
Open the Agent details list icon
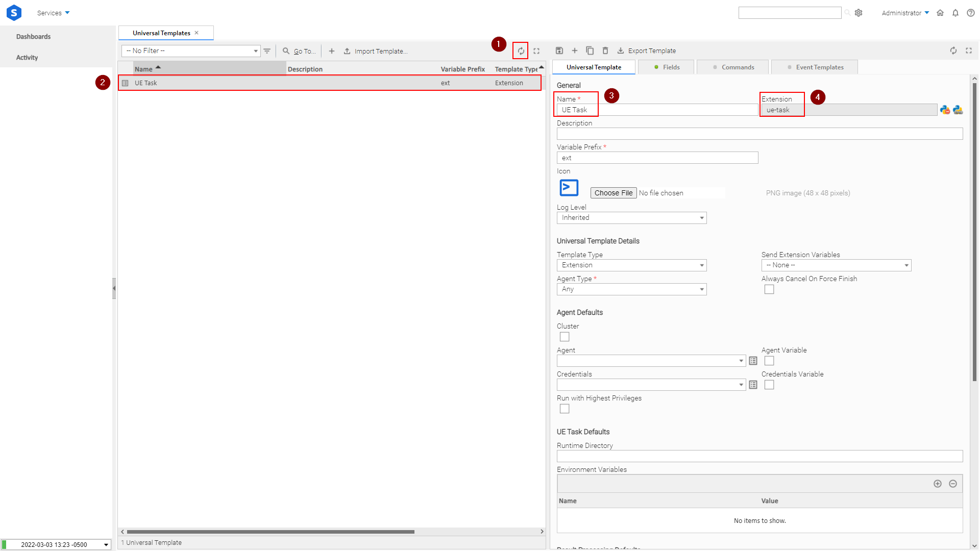(753, 361)
